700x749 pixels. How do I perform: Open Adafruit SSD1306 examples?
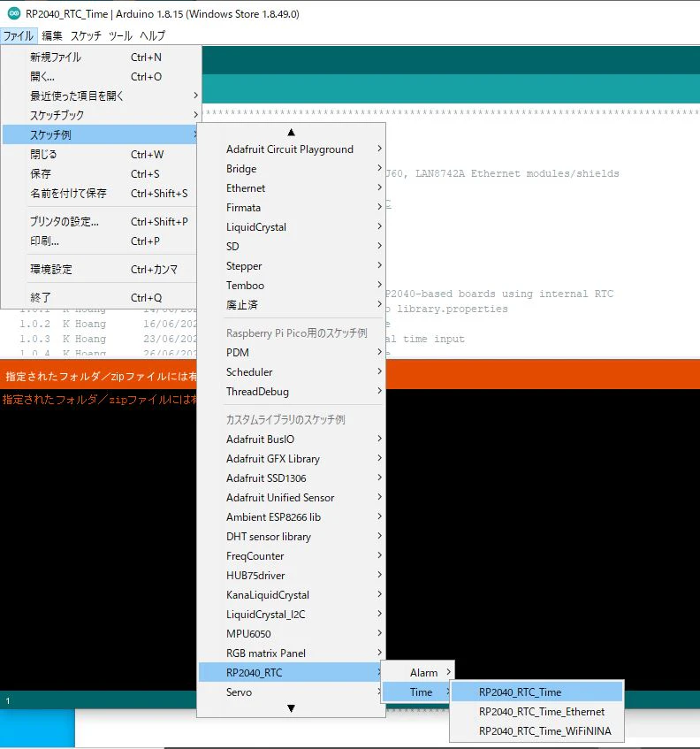pos(292,478)
